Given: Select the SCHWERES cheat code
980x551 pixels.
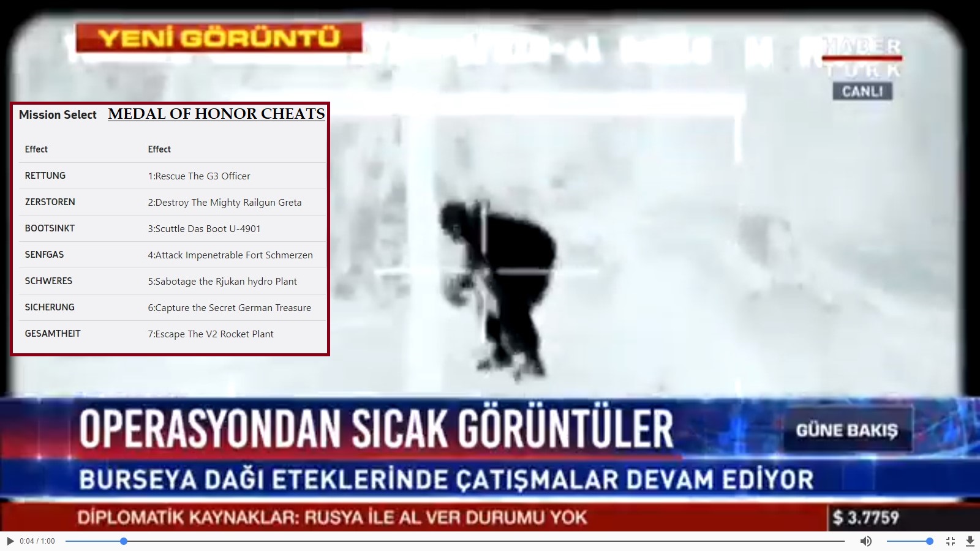Looking at the screenshot, I should (48, 281).
